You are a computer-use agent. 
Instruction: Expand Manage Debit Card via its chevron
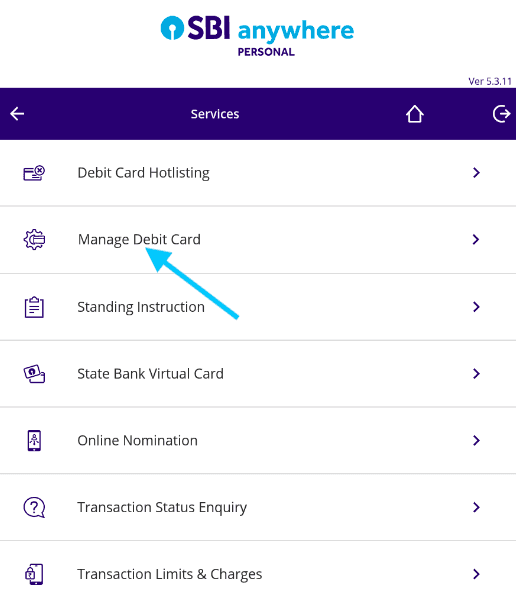pos(476,239)
